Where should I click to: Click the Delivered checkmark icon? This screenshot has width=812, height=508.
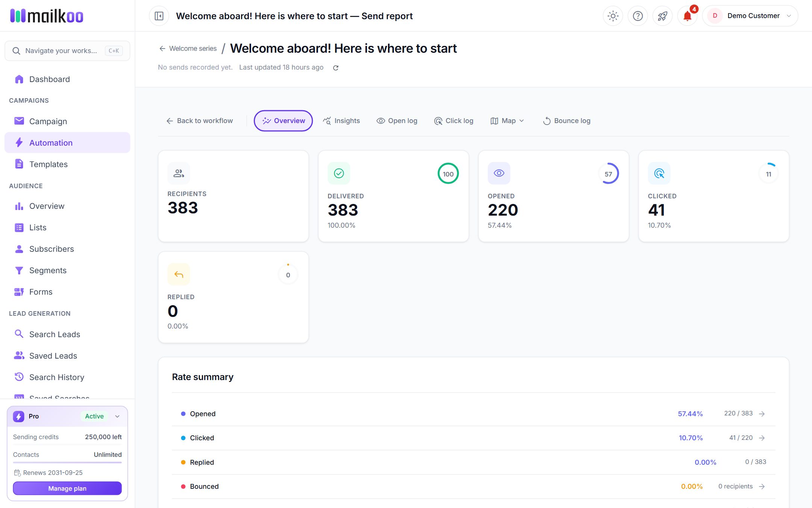(339, 173)
